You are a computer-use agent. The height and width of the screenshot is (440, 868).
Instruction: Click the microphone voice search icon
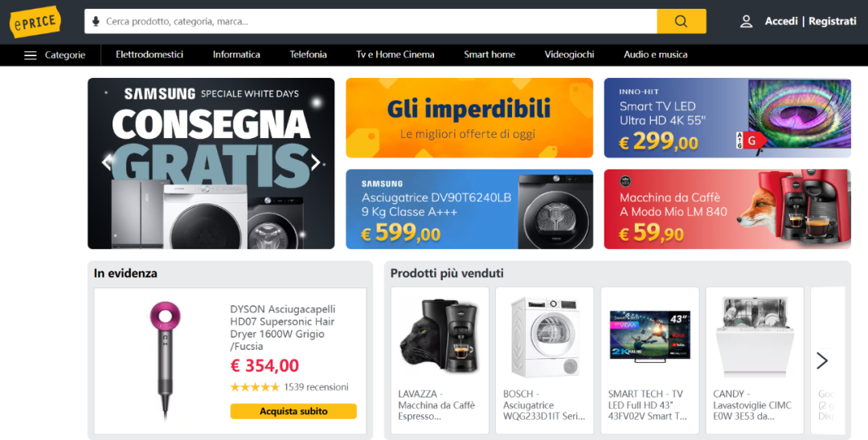coord(96,22)
